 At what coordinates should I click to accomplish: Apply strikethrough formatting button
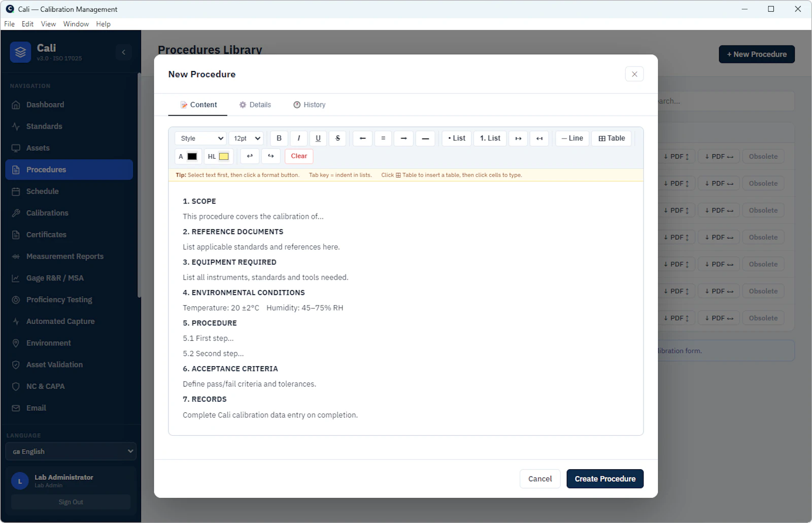click(337, 138)
